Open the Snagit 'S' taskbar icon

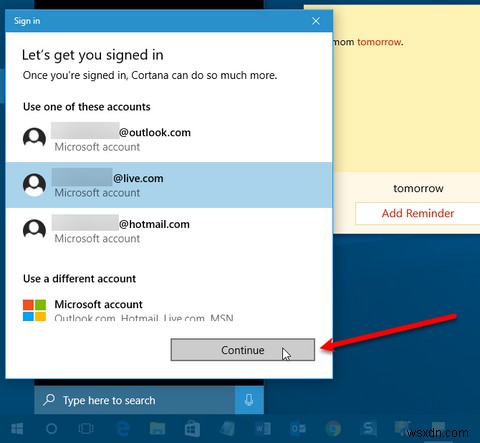pos(368,428)
